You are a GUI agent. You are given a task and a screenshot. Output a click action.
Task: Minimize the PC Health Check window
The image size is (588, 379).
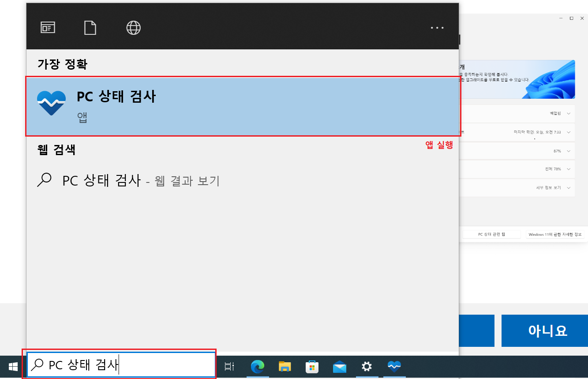pyautogui.click(x=561, y=18)
